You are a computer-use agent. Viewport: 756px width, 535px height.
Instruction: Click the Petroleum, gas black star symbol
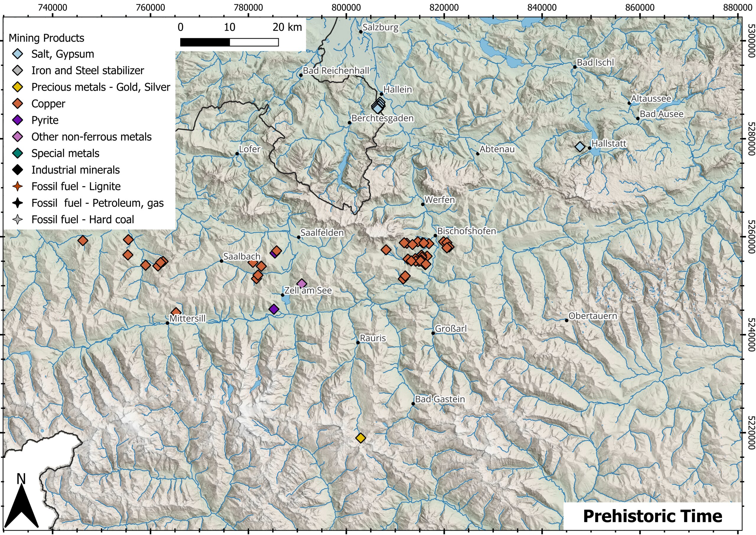point(17,203)
